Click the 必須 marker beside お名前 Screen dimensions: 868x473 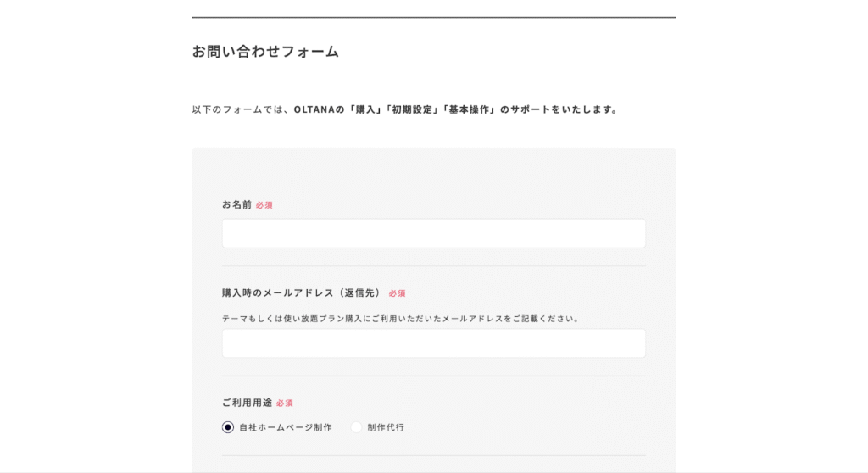264,205
